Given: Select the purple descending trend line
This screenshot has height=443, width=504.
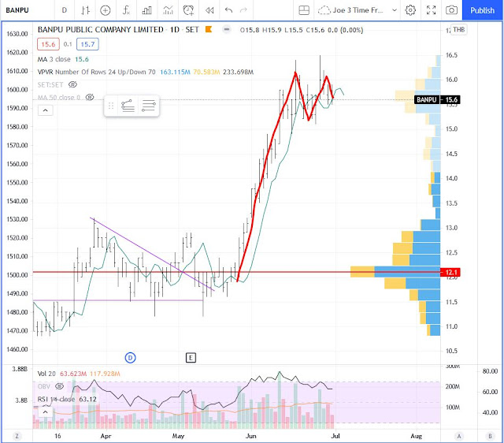Looking at the screenshot, I should [152, 254].
